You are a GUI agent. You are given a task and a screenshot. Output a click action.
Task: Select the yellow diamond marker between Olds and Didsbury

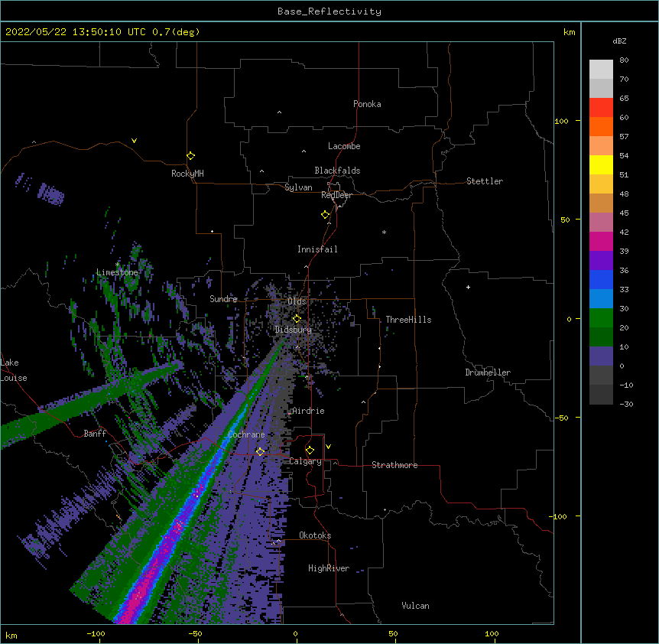[x=297, y=318]
